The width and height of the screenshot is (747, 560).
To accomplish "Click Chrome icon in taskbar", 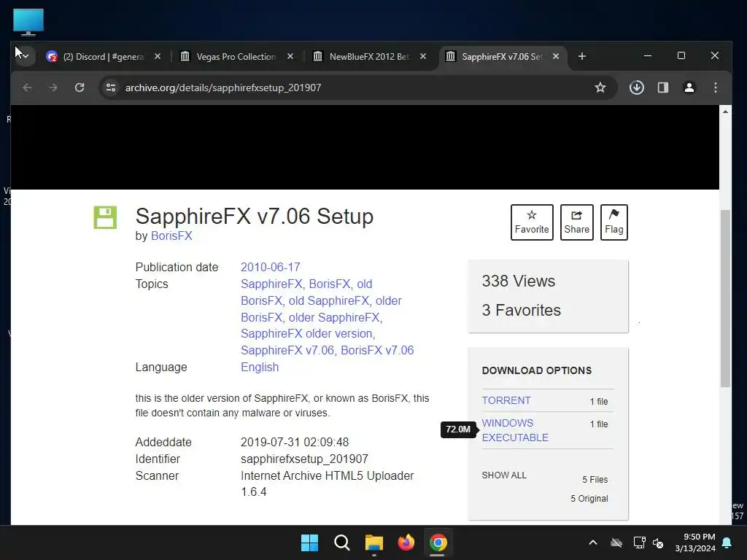I will point(438,542).
